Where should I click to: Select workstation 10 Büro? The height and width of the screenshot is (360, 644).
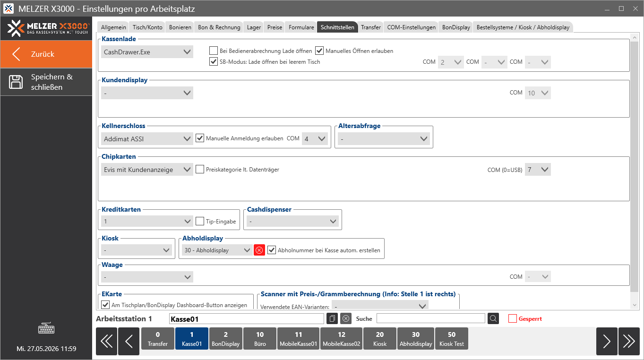coord(260,339)
